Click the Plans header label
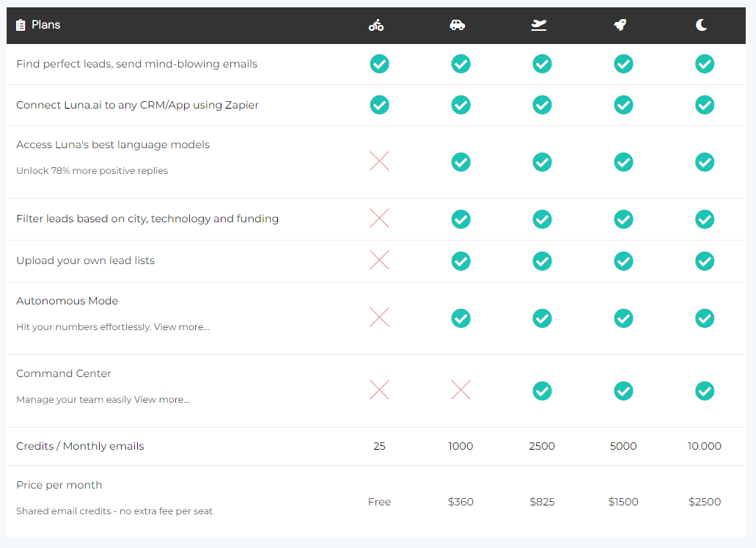Viewport: 756px width, 548px height. click(x=45, y=26)
